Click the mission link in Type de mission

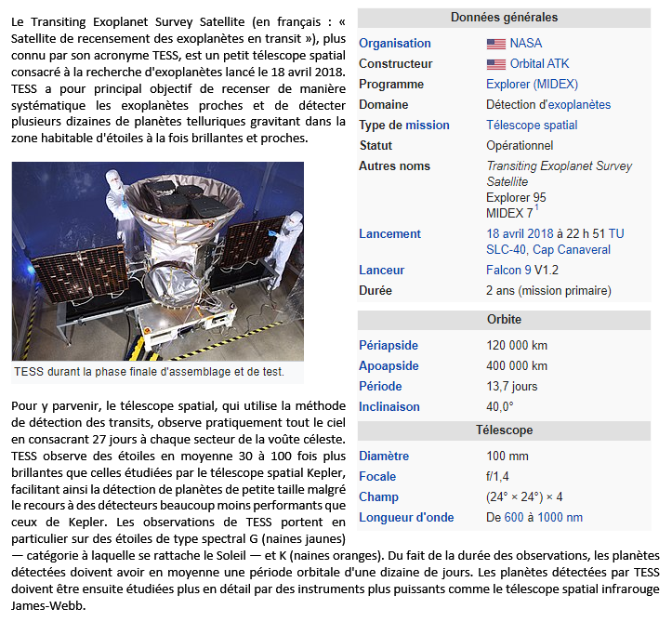(428, 126)
